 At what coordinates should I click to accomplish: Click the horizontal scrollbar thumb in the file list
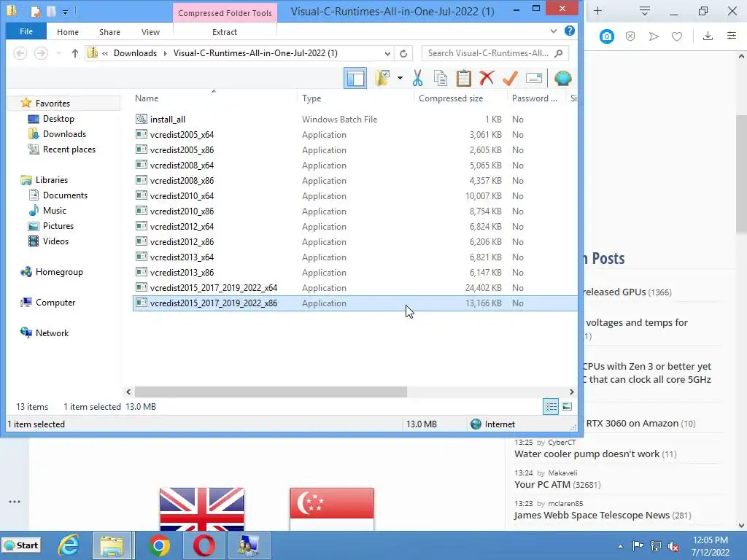271,392
